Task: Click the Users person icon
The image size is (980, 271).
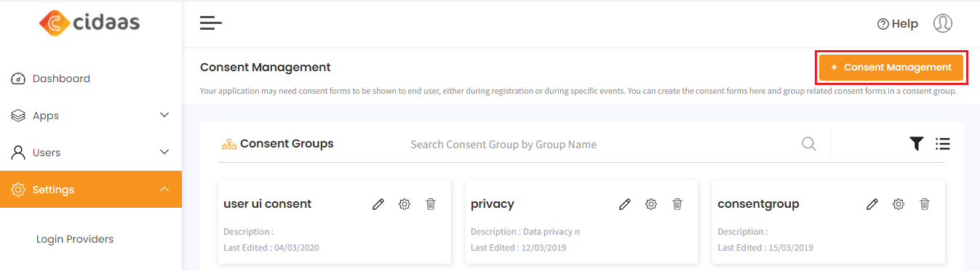Action: click(x=19, y=153)
